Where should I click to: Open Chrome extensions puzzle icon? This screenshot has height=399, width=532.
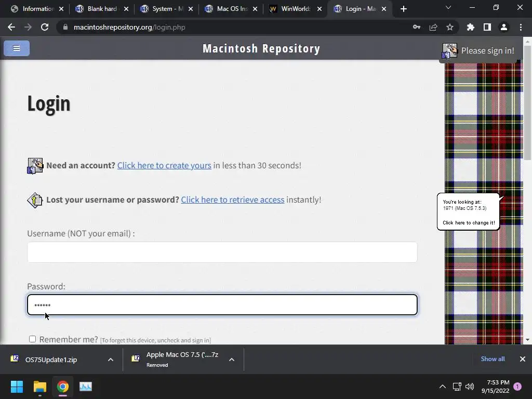coord(471,27)
